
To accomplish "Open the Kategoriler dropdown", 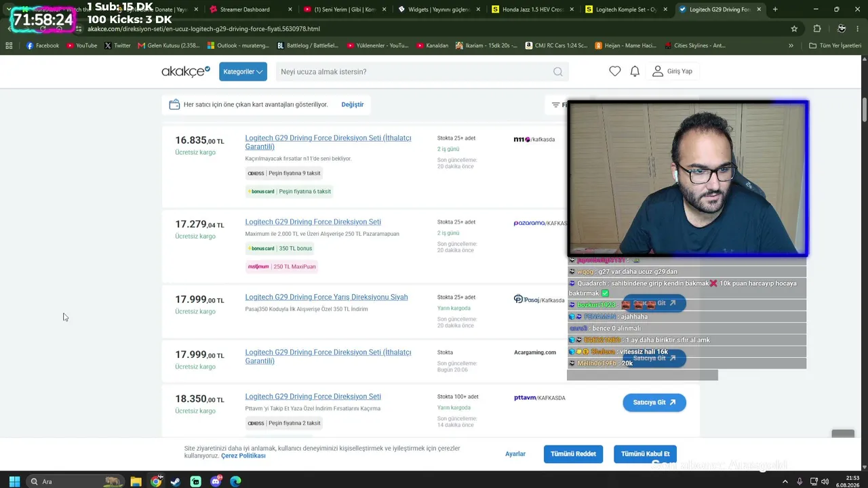I will [243, 71].
